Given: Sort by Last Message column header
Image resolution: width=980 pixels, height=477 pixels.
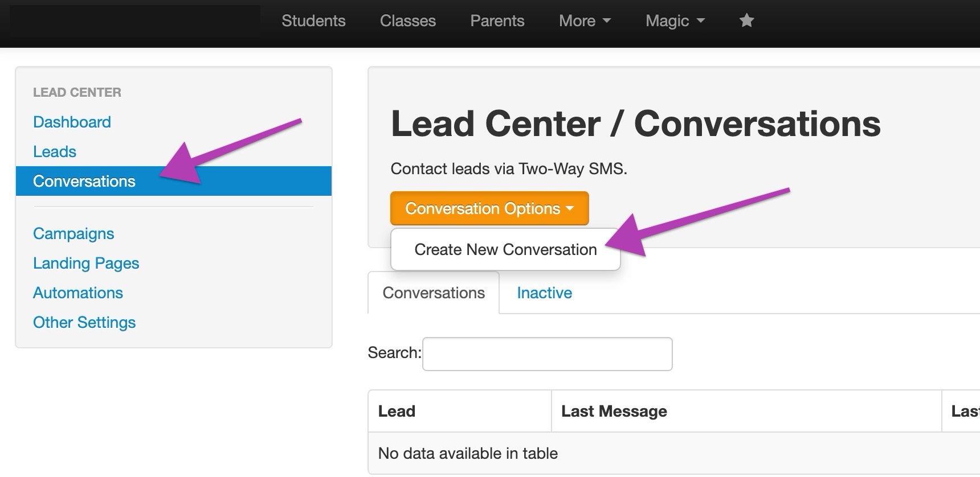Looking at the screenshot, I should pyautogui.click(x=745, y=411).
